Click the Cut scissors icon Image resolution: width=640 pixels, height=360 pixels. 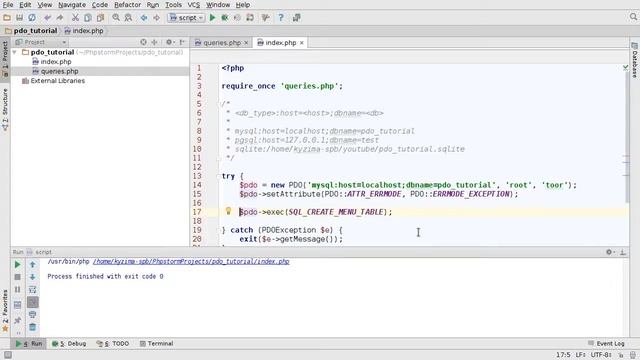[x=75, y=18]
